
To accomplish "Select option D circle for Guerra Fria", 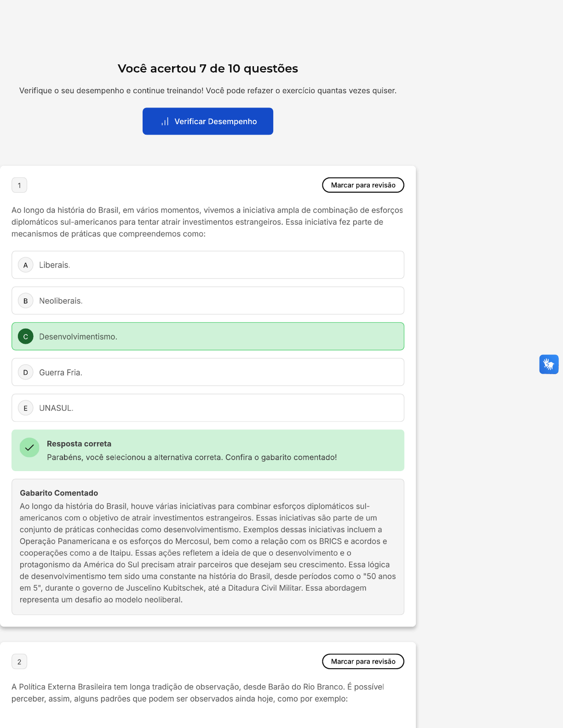I will coord(26,372).
